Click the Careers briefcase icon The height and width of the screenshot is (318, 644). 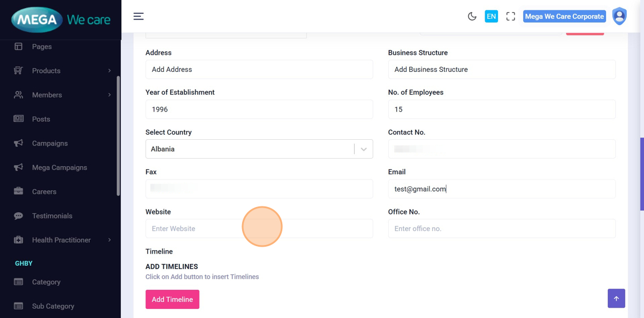[x=18, y=191]
